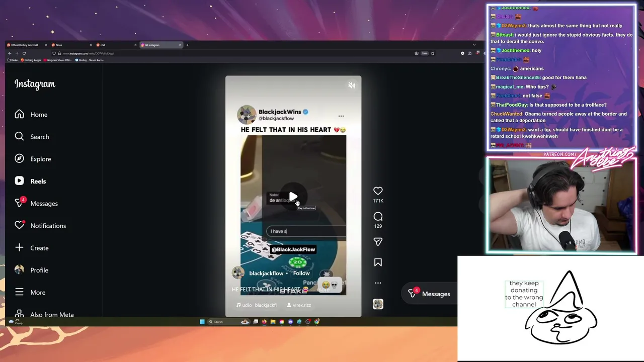Open Messages in the left sidebar

pos(36,203)
